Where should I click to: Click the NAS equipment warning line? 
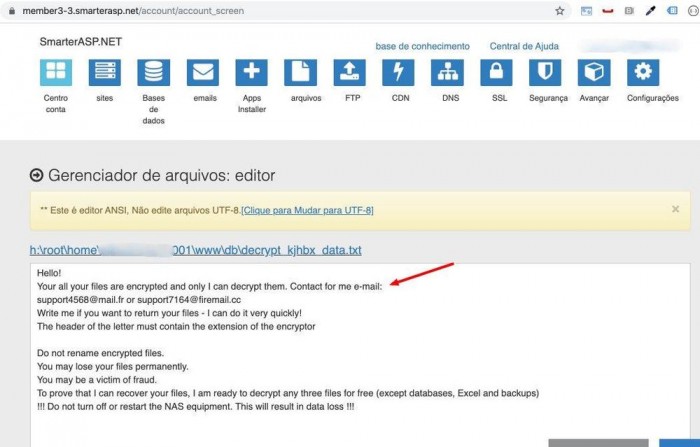[x=196, y=407]
